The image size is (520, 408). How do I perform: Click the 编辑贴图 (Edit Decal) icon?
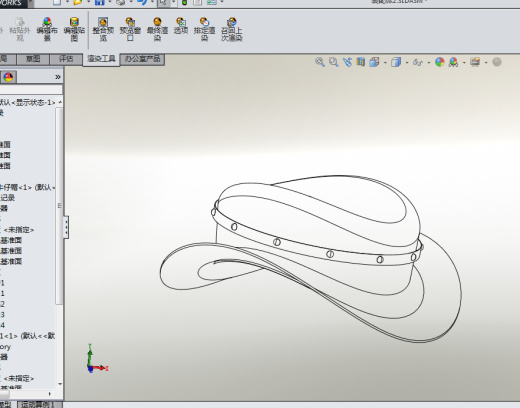pyautogui.click(x=74, y=29)
